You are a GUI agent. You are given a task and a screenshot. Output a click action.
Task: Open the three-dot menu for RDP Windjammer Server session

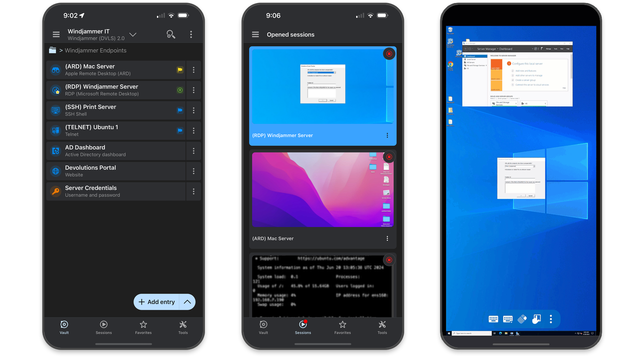pos(387,136)
